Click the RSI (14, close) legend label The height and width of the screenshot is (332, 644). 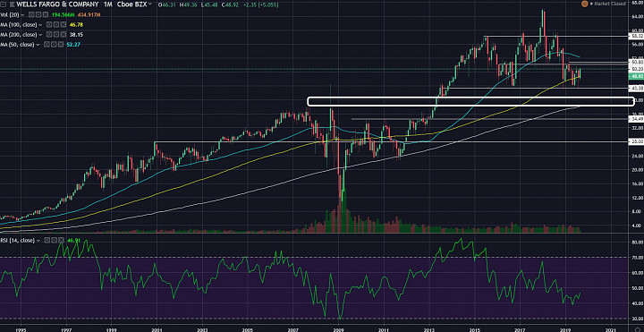coord(18,240)
